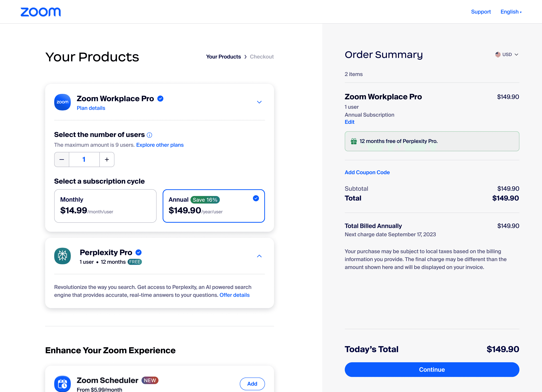542x392 pixels.
Task: Click the Zoom logo in header
Action: coord(41,12)
